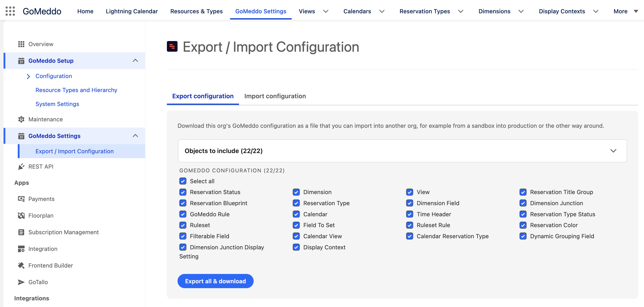Open the Dimensions tab dropdown arrow
The image size is (644, 307).
pos(521,11)
